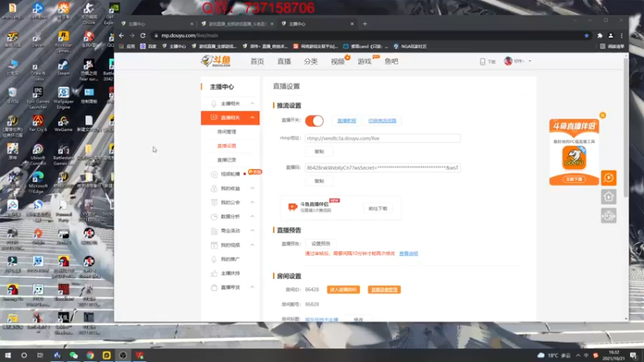Open 视频轮播 sidebar item
The image size is (644, 362).
[230, 174]
